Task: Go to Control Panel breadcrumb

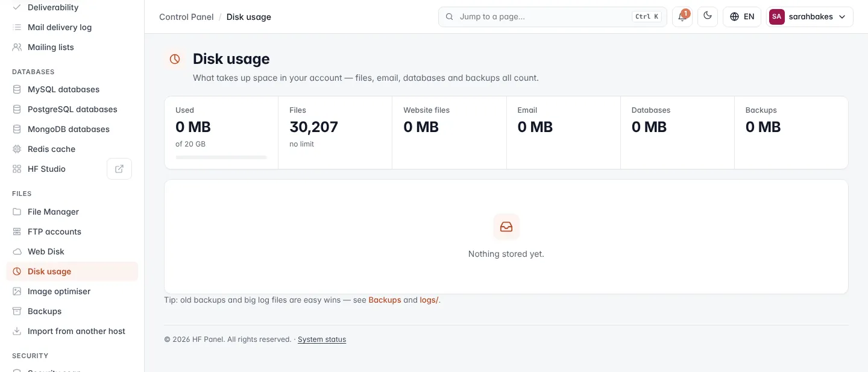Action: click(186, 17)
